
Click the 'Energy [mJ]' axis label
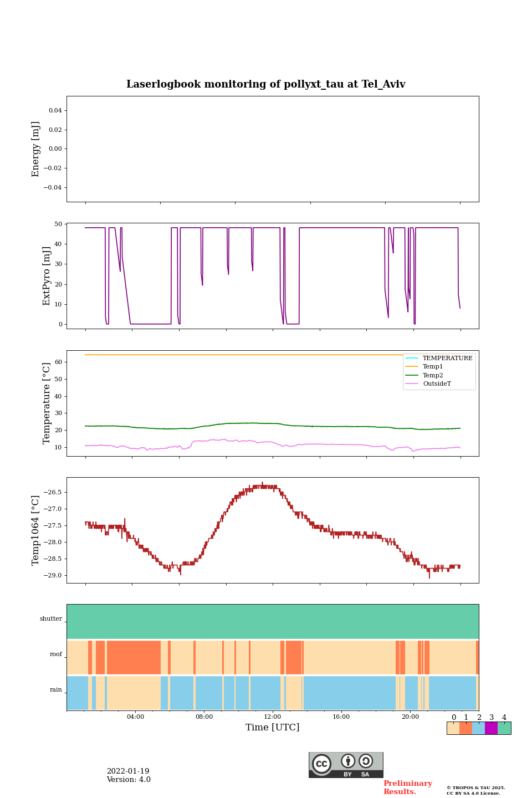click(35, 149)
